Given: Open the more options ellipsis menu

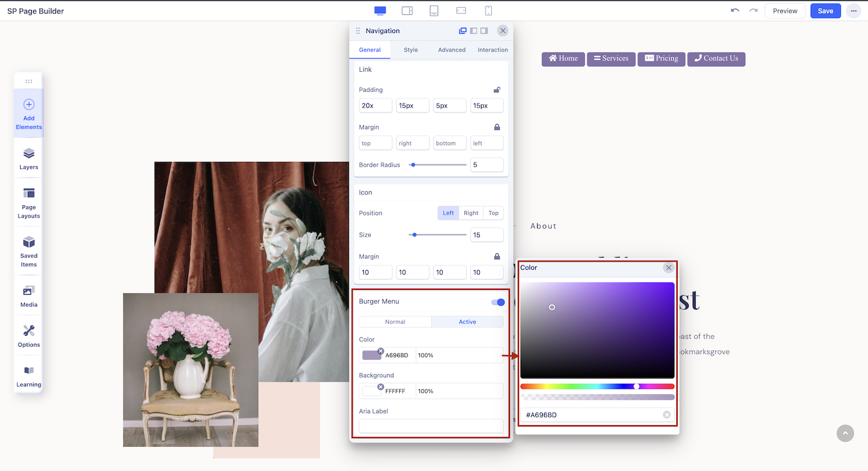Looking at the screenshot, I should [854, 11].
